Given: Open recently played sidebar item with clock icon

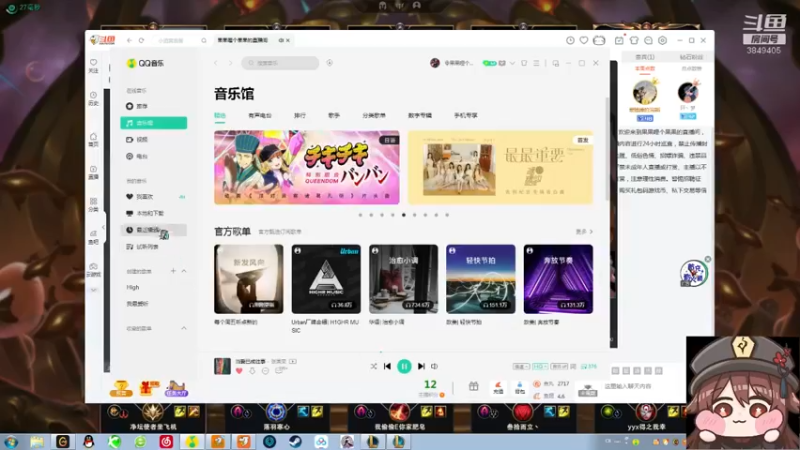Looking at the screenshot, I should (154, 230).
